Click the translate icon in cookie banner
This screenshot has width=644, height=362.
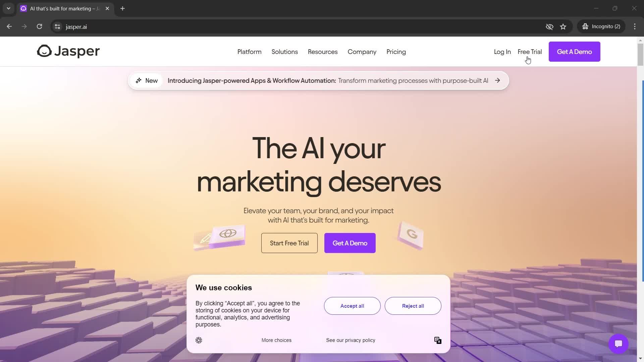pos(438,340)
